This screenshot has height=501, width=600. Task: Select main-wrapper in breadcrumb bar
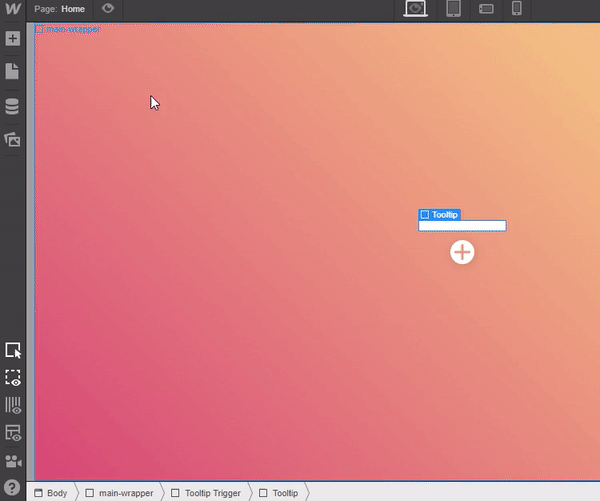119,493
